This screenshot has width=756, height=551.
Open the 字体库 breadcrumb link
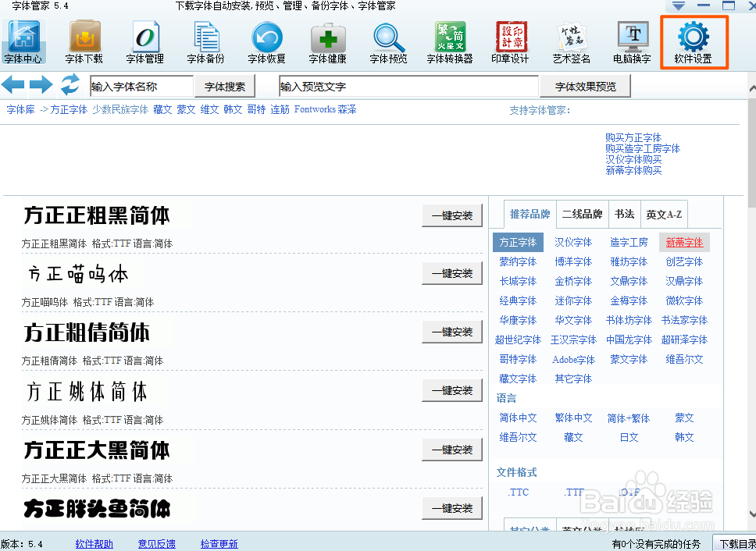21,110
